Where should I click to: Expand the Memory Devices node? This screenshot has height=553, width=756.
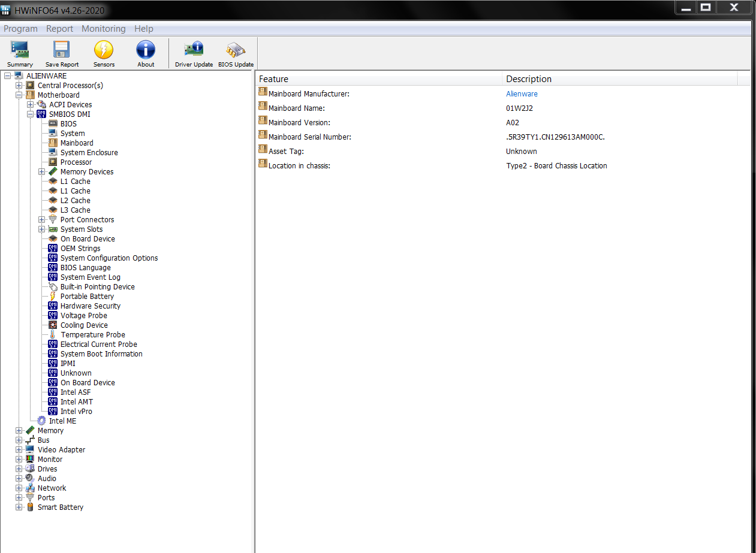42,172
